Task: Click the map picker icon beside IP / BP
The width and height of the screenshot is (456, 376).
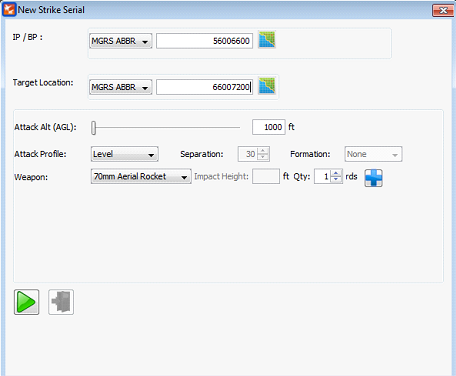Action: [267, 40]
